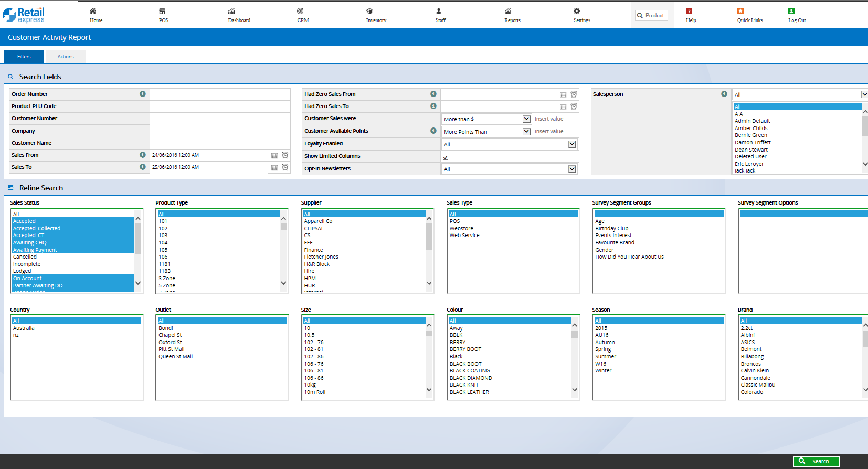Select 3 Zone in Product Type list

click(x=167, y=279)
